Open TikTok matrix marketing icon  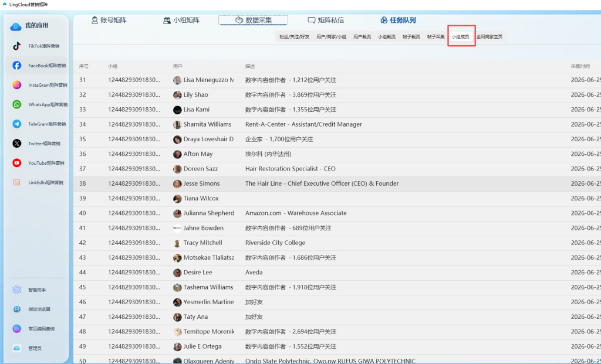[x=17, y=46]
